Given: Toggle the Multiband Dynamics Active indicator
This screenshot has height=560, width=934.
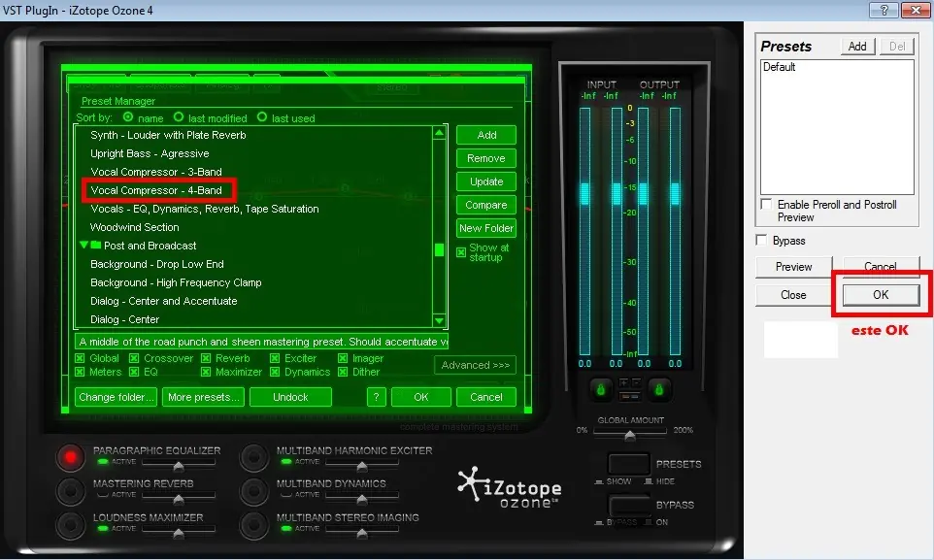Looking at the screenshot, I should tap(285, 495).
